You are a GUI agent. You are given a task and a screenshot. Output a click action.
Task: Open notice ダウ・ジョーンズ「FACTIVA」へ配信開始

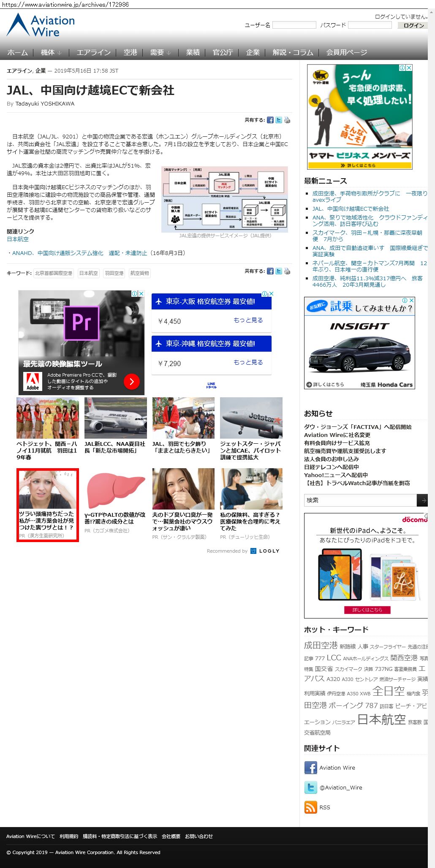(358, 427)
